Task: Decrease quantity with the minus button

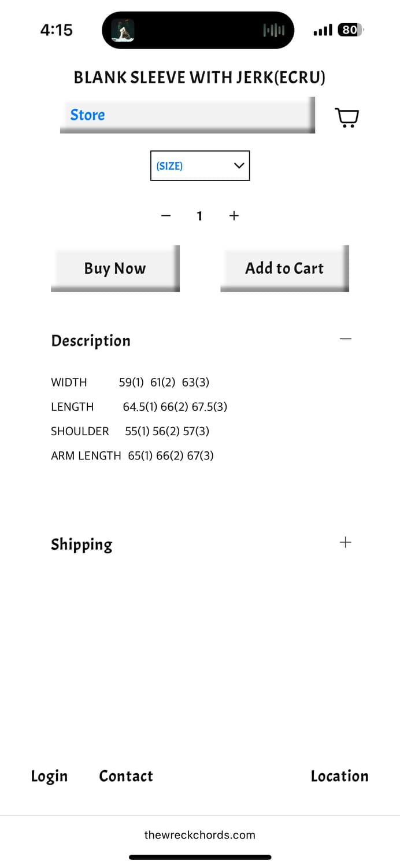Action: pyautogui.click(x=166, y=216)
